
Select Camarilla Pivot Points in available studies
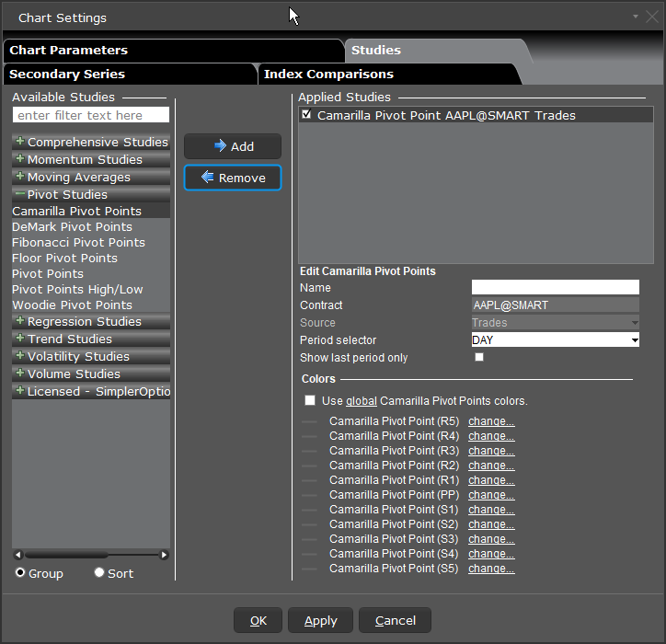(91, 211)
